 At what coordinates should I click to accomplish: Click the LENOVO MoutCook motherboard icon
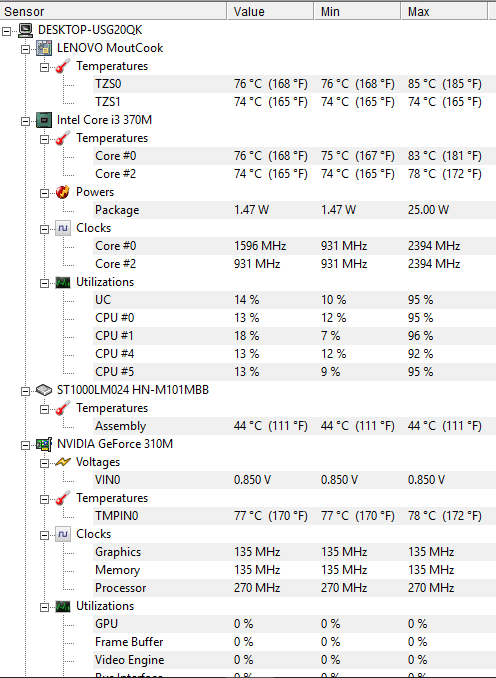coord(44,48)
